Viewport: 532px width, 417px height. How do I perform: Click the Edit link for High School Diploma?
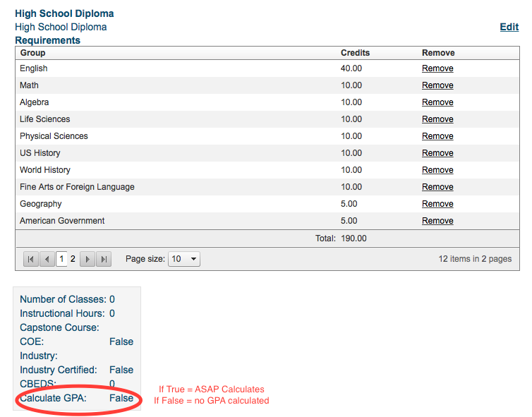point(509,27)
